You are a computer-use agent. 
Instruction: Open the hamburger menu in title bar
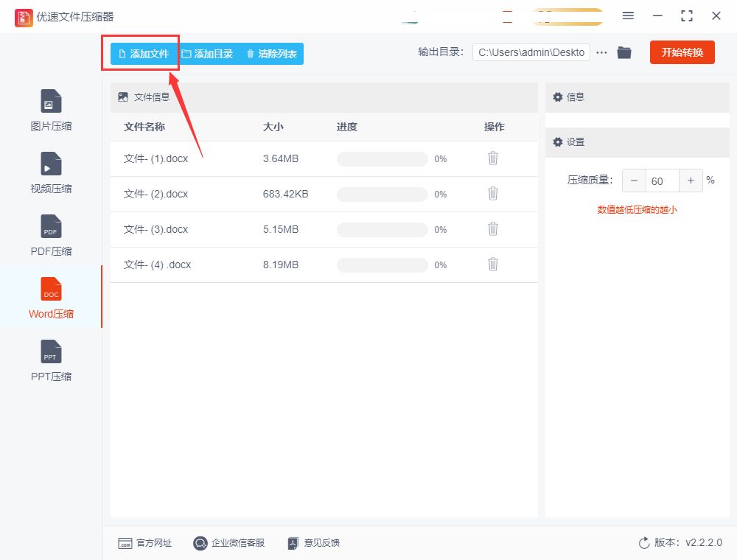(x=628, y=15)
